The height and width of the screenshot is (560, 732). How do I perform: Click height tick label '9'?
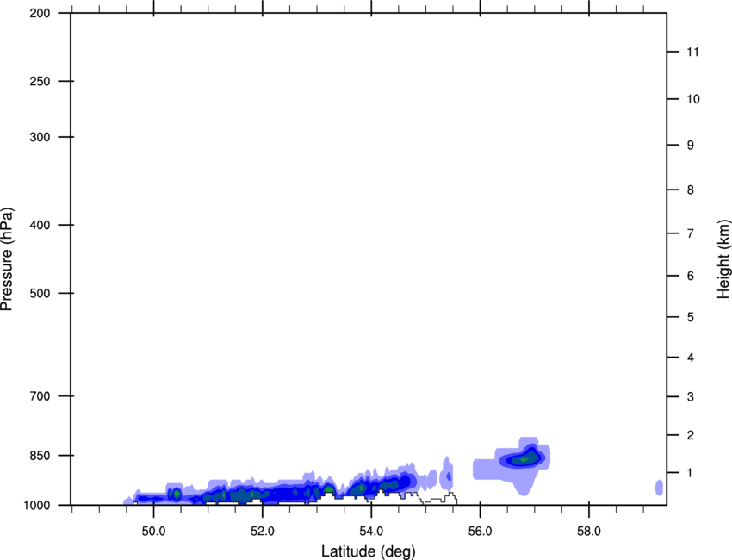pos(691,146)
